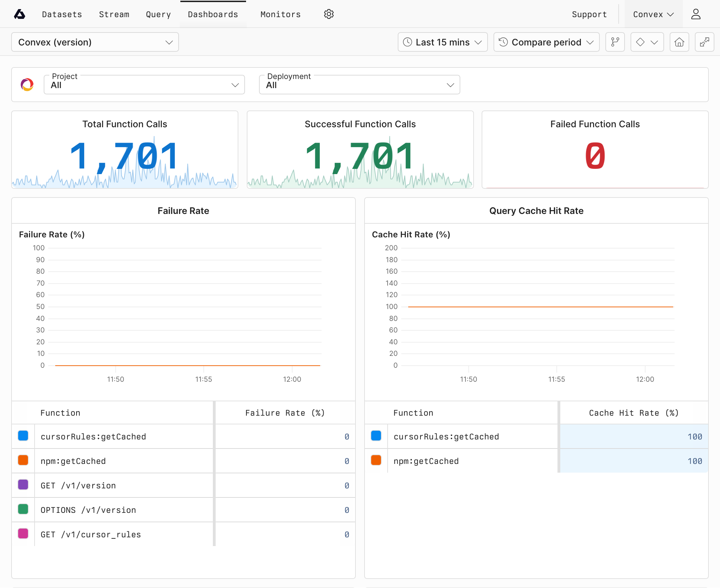Open the settings gear icon
The image size is (720, 588).
(328, 14)
